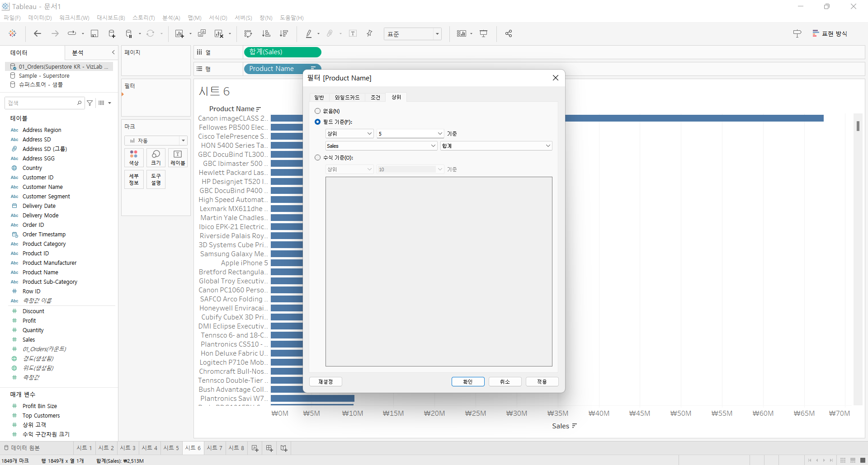
Task: Click the show mark labels icon
Action: 353,33
